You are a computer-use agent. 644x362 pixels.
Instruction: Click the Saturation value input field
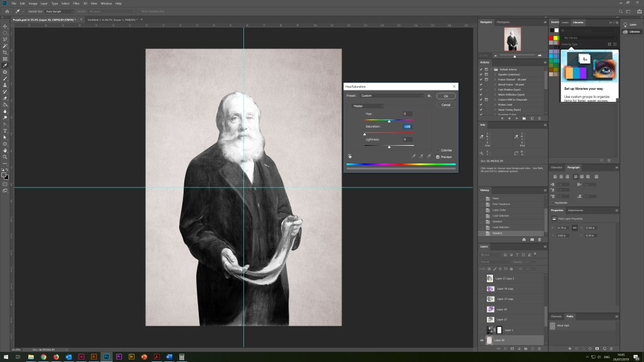pos(407,126)
